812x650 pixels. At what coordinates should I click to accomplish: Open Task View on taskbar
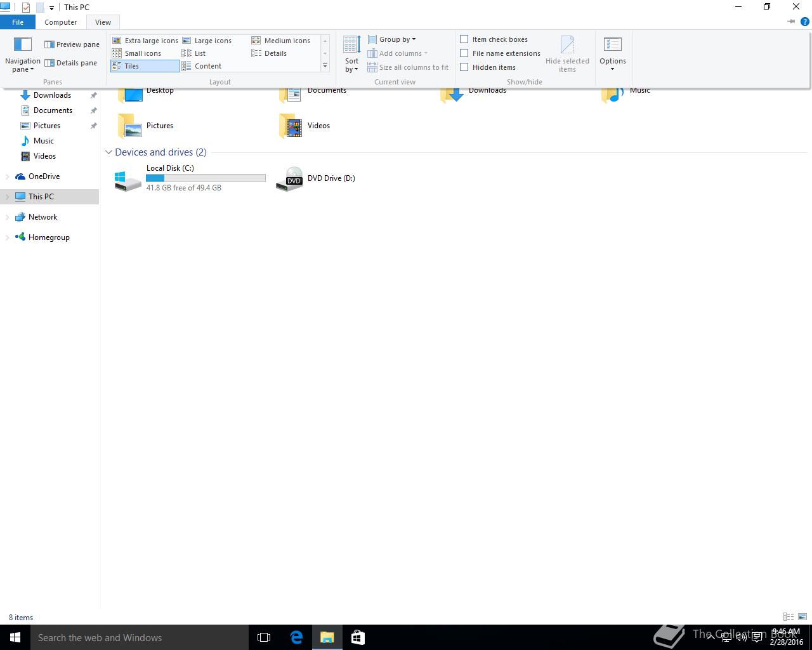pos(264,637)
